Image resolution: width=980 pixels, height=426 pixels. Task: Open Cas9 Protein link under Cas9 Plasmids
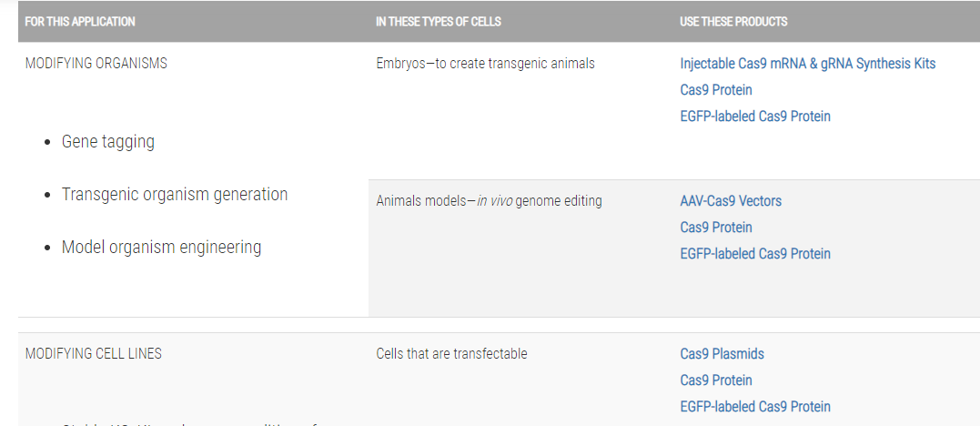[x=716, y=380]
